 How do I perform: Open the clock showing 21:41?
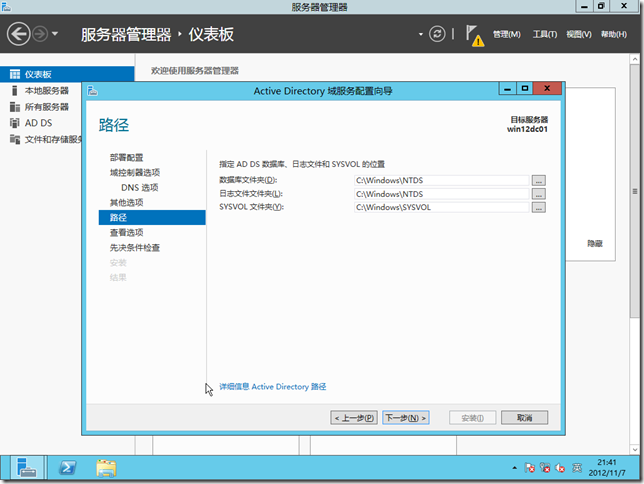(x=607, y=468)
